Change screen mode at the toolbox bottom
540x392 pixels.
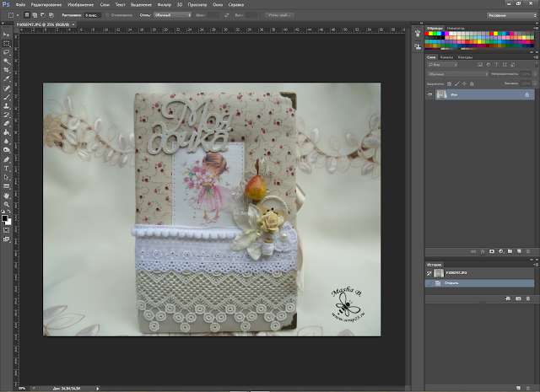7,239
